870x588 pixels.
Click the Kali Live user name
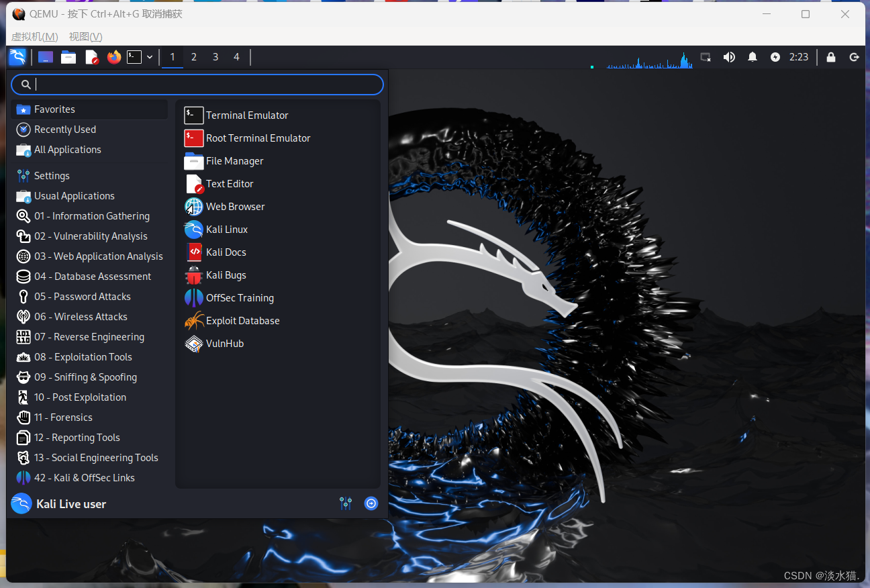pyautogui.click(x=71, y=504)
